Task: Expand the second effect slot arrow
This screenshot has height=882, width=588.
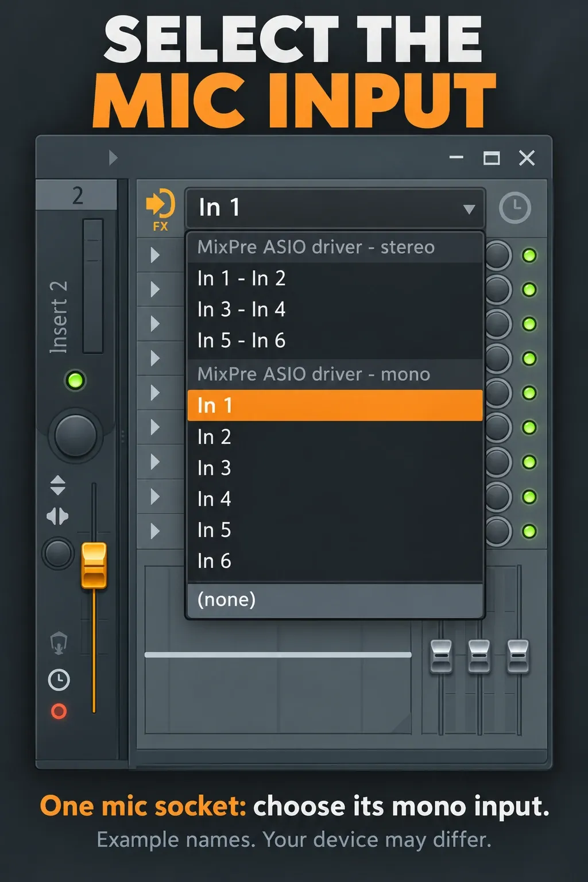Action: (155, 289)
